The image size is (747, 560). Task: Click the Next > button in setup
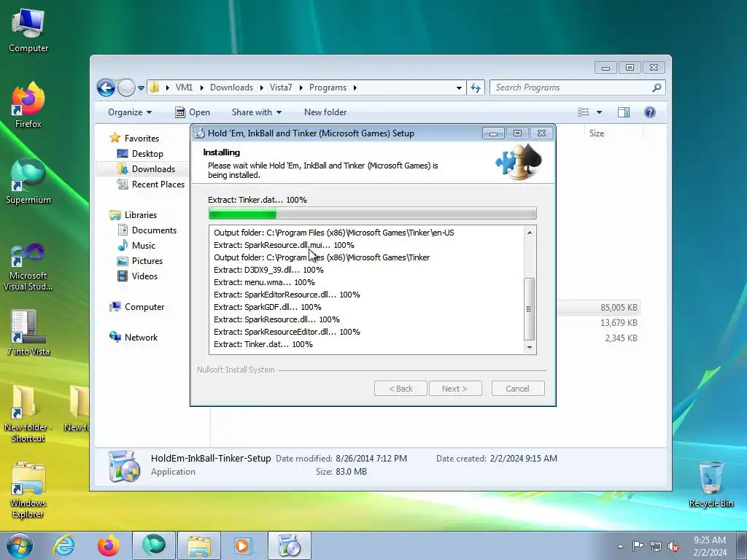(454, 389)
